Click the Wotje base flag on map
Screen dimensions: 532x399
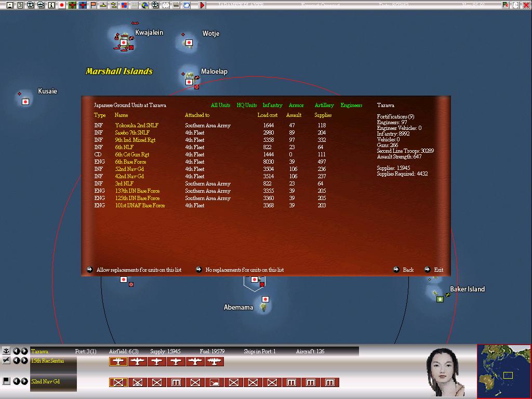(189, 43)
